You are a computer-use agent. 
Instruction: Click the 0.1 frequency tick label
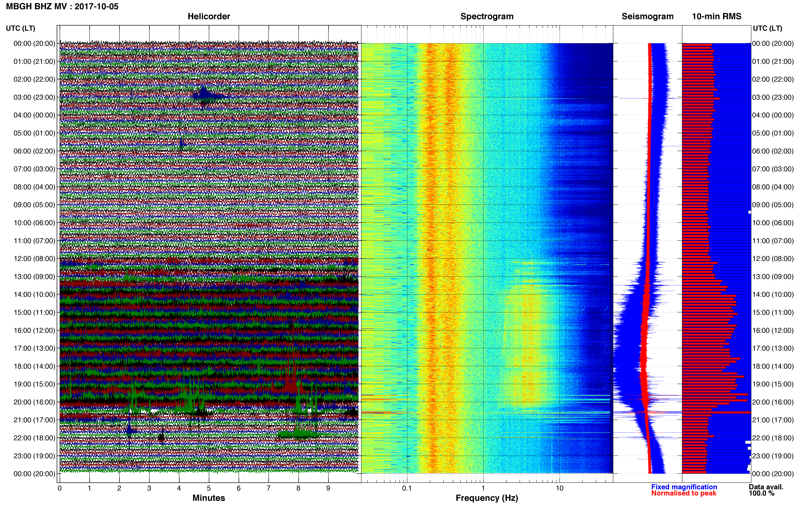tap(407, 488)
